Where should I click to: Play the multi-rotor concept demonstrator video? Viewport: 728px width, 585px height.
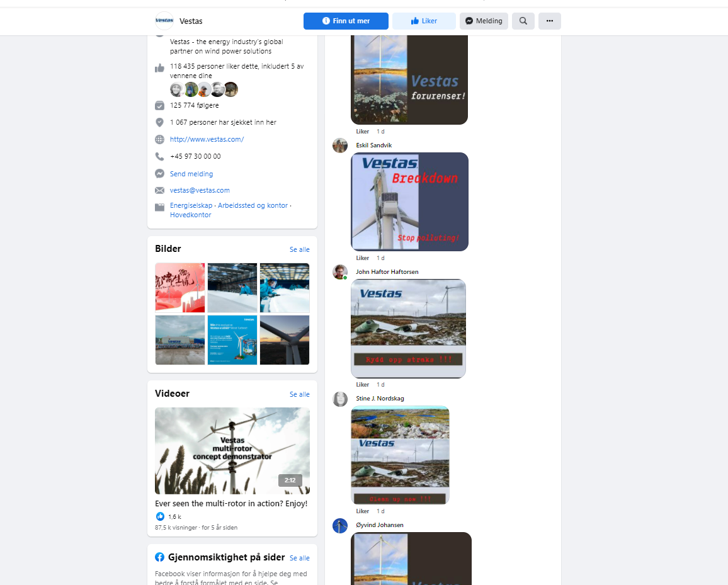[x=232, y=450]
